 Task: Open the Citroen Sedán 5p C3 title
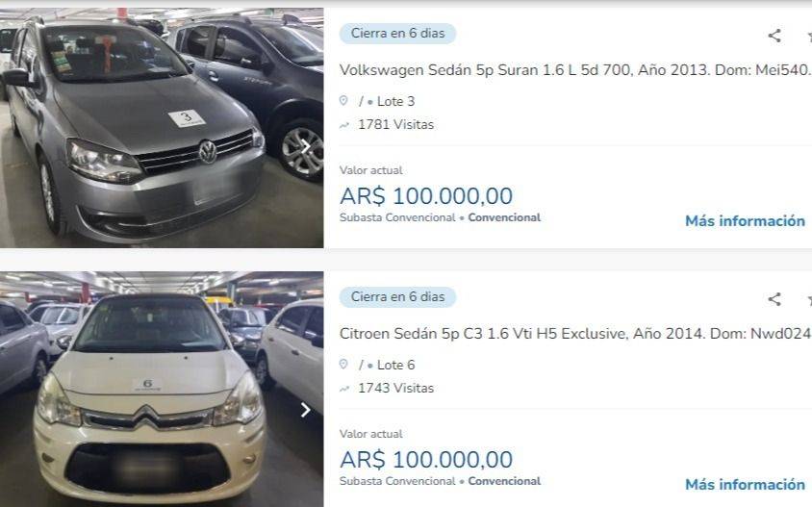(x=574, y=334)
